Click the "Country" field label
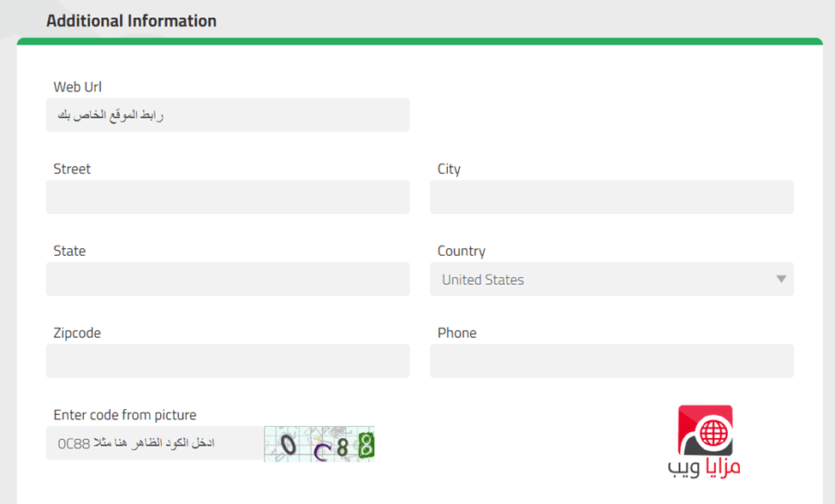The height and width of the screenshot is (504, 835). [x=461, y=251]
